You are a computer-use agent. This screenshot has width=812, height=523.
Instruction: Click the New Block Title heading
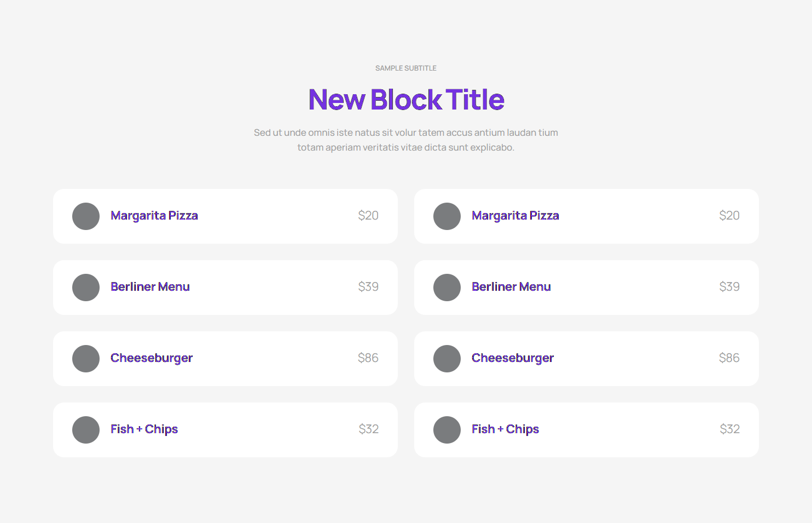tap(406, 100)
